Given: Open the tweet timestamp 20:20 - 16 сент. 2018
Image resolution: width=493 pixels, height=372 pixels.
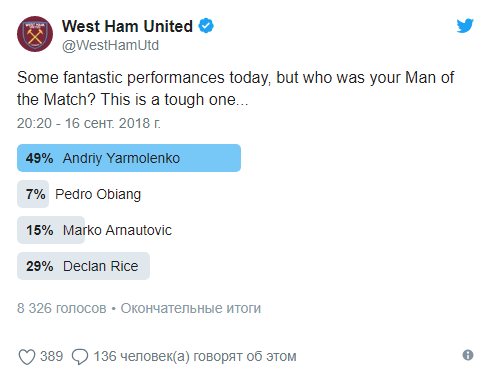Looking at the screenshot, I should (89, 123).
